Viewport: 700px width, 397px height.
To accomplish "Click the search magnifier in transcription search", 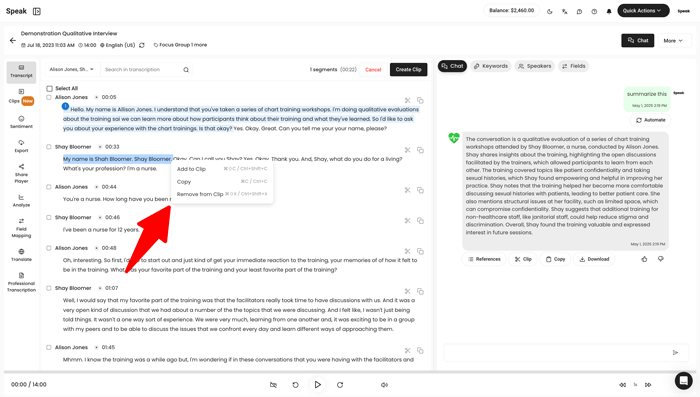I will (186, 70).
